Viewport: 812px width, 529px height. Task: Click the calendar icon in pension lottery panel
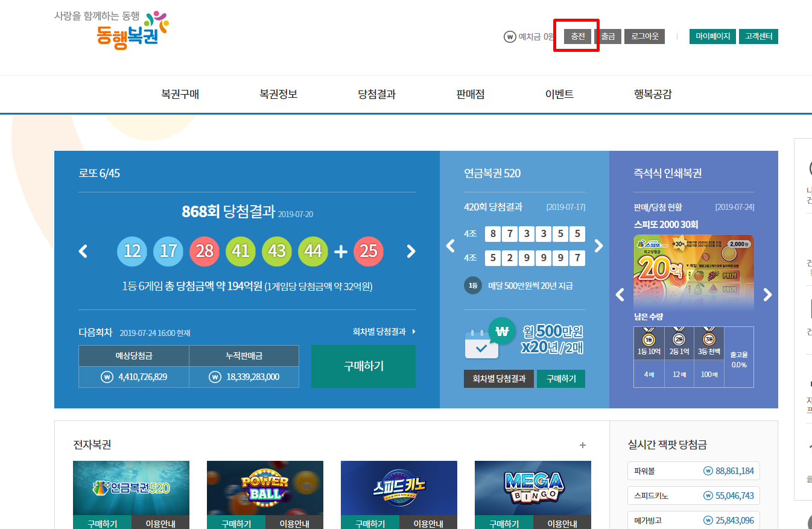[x=481, y=344]
